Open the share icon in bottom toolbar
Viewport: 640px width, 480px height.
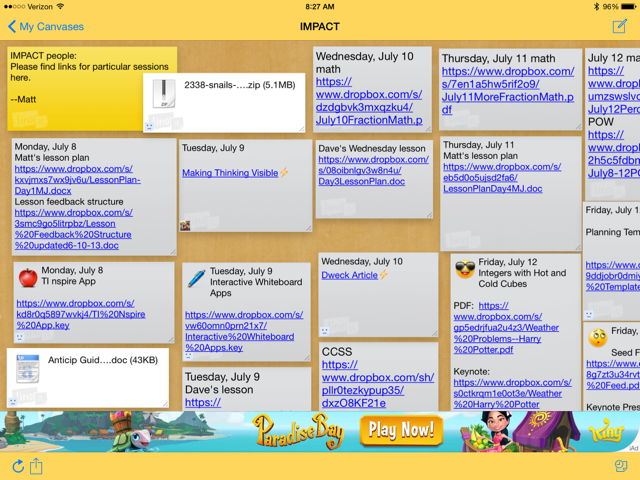tap(36, 466)
